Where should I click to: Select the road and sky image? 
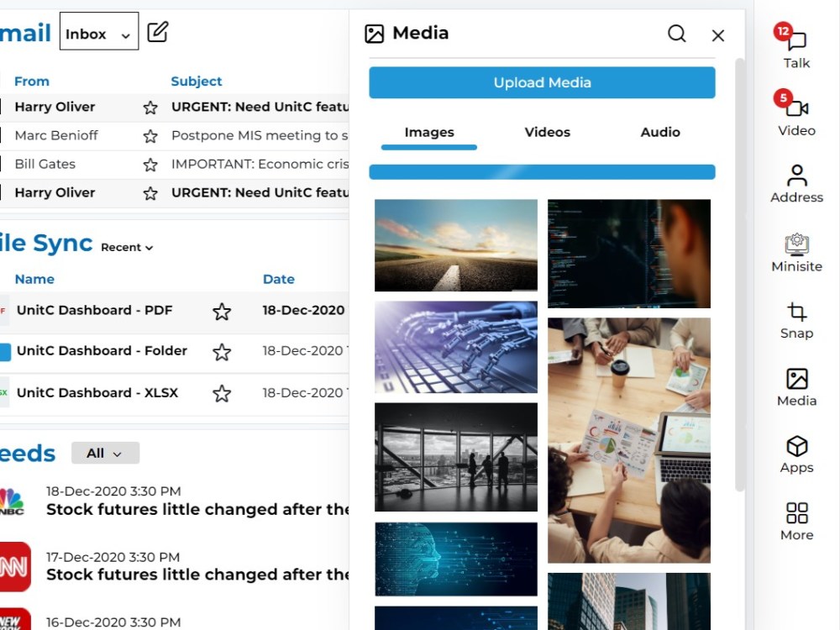click(456, 245)
